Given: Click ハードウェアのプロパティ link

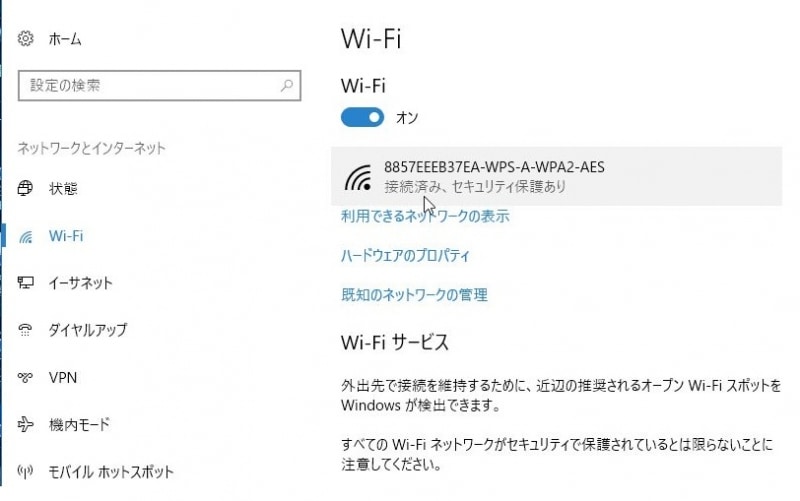Looking at the screenshot, I should [405, 256].
